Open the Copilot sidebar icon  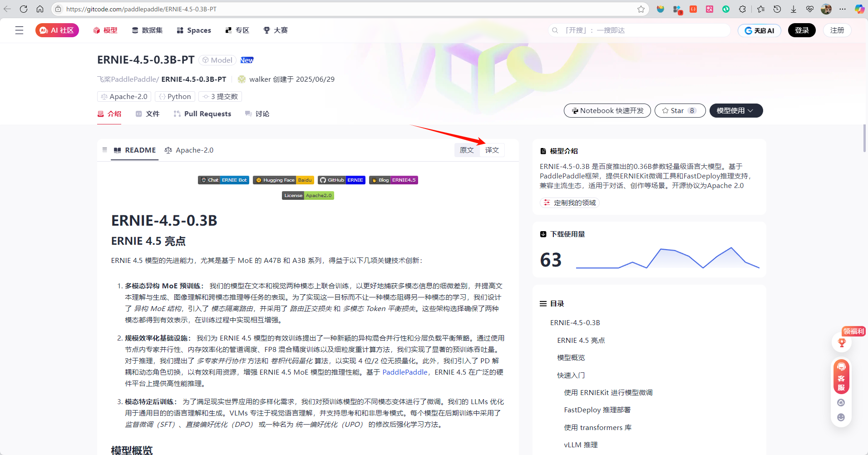pyautogui.click(x=859, y=9)
